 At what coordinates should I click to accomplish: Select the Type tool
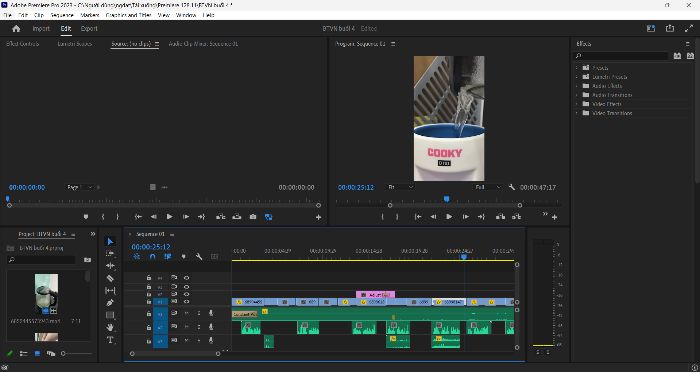tap(110, 340)
